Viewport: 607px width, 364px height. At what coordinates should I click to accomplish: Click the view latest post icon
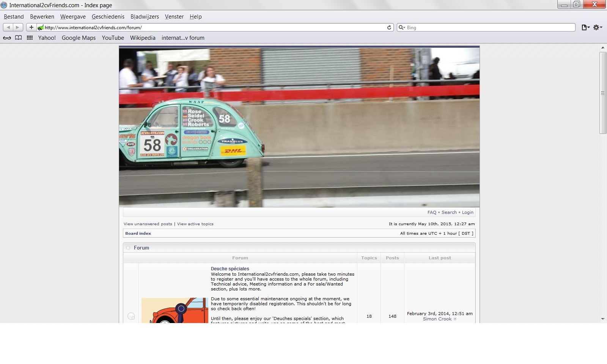point(455,319)
